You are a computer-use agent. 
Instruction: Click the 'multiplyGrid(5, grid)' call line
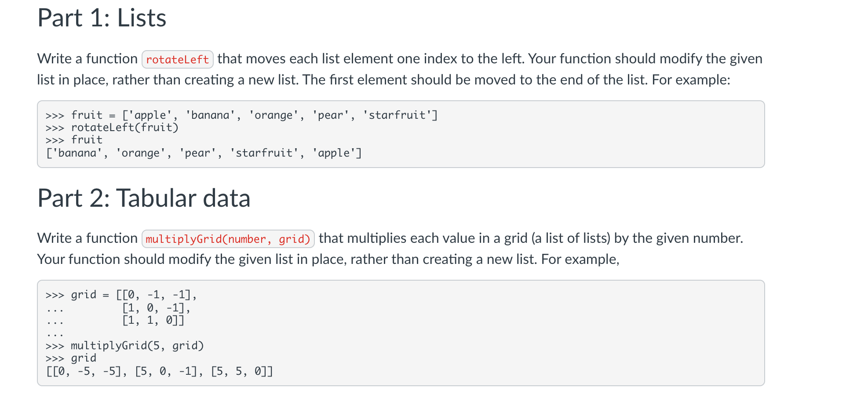(x=125, y=346)
